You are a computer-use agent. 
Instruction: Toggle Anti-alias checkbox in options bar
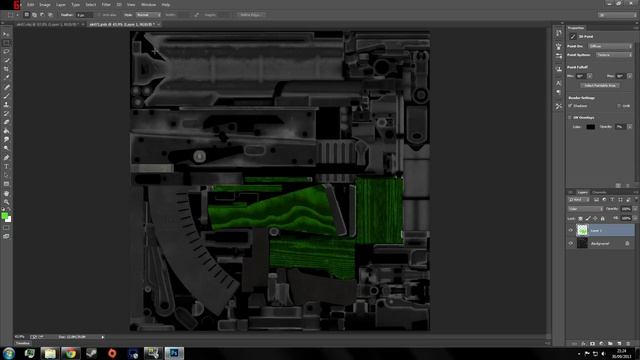[x=99, y=15]
